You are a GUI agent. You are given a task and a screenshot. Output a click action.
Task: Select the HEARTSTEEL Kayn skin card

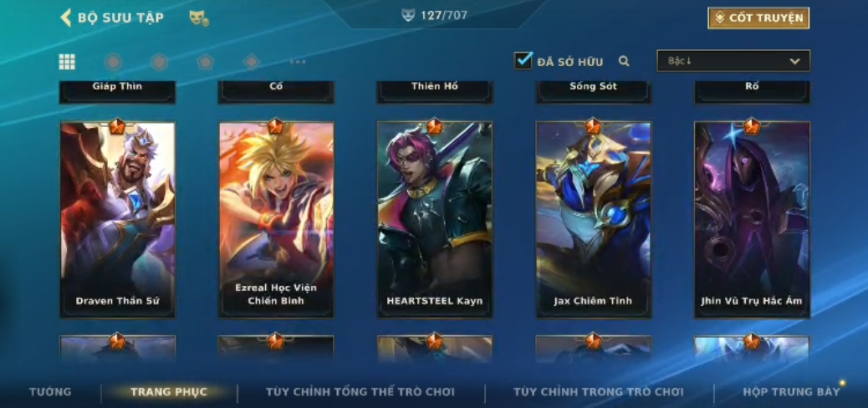(x=435, y=220)
